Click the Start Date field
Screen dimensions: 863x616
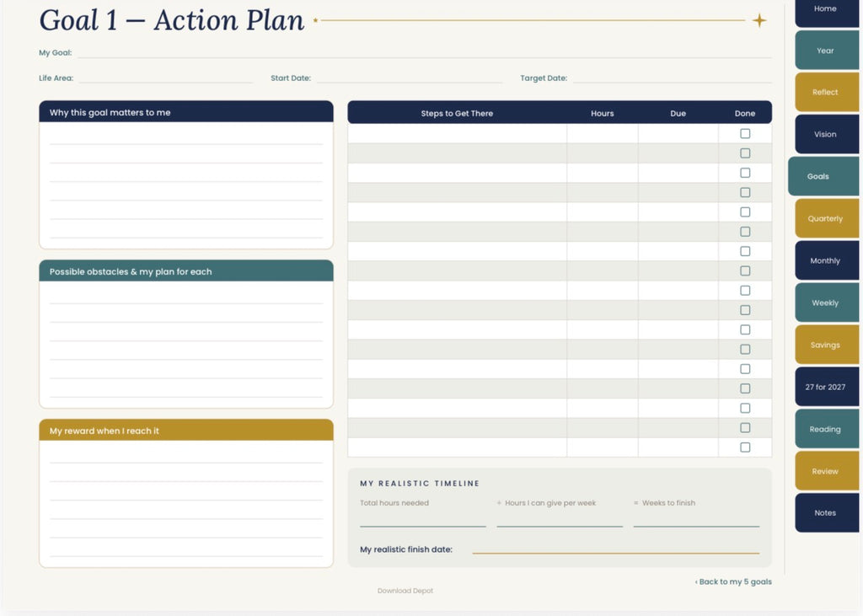click(x=410, y=78)
